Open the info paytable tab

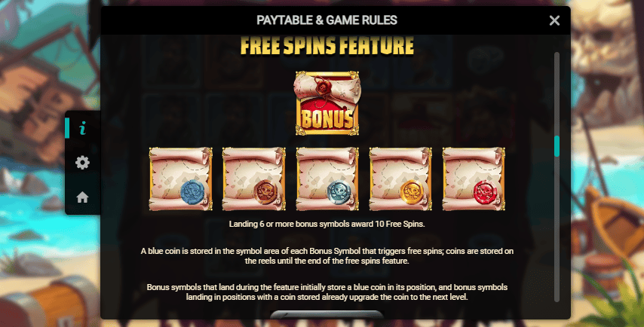click(x=82, y=128)
